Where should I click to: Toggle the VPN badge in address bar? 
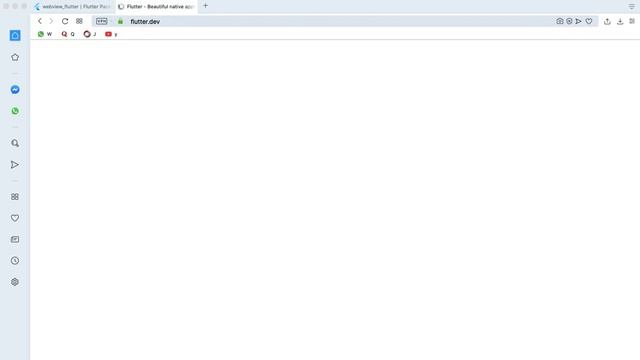[x=102, y=21]
